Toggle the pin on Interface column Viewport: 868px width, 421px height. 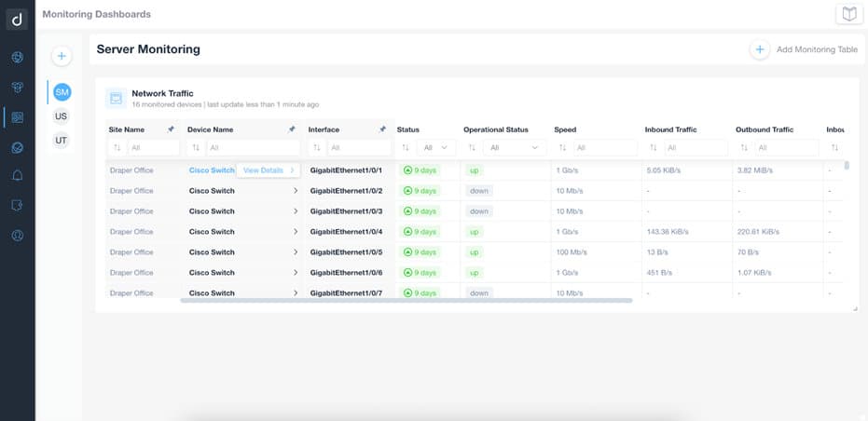(x=382, y=129)
